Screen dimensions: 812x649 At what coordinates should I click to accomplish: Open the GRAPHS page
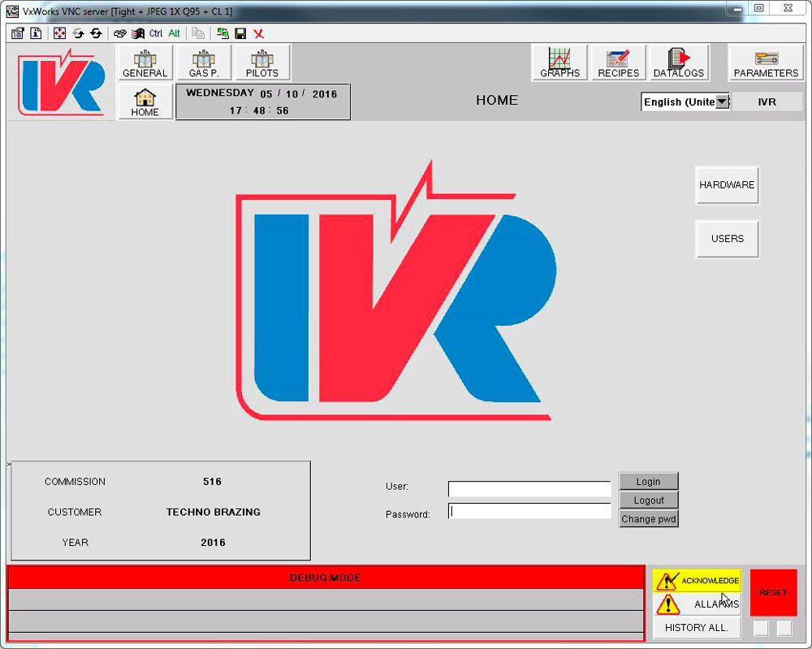click(x=559, y=63)
